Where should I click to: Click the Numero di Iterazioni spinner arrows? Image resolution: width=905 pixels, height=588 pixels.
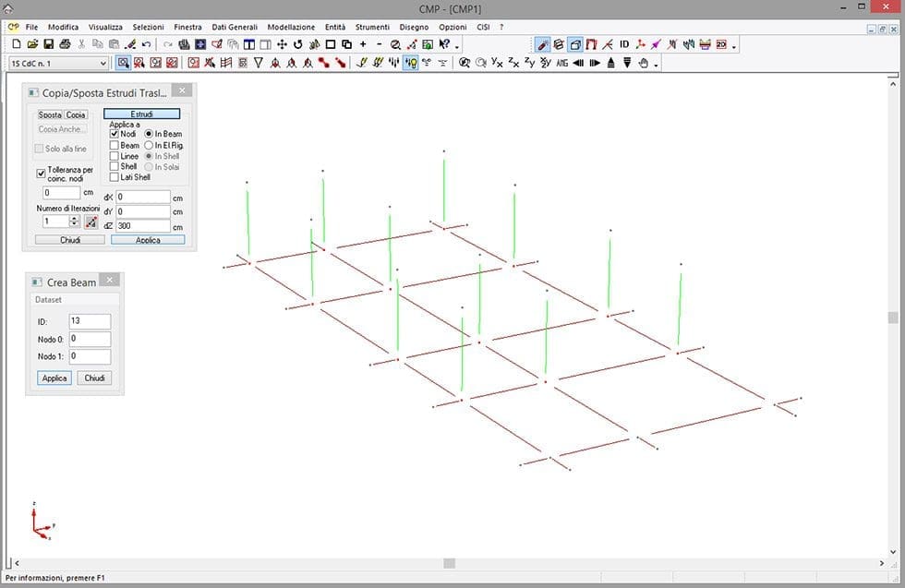(75, 222)
